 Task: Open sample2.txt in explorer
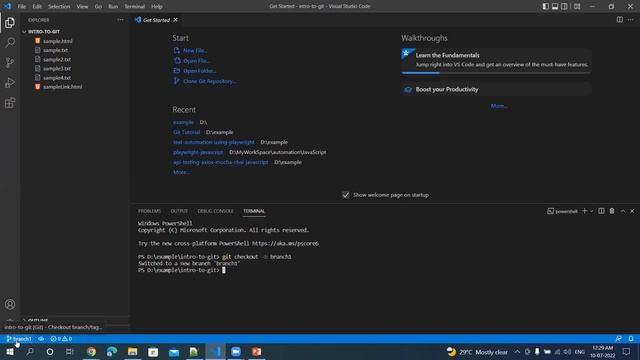tap(57, 59)
